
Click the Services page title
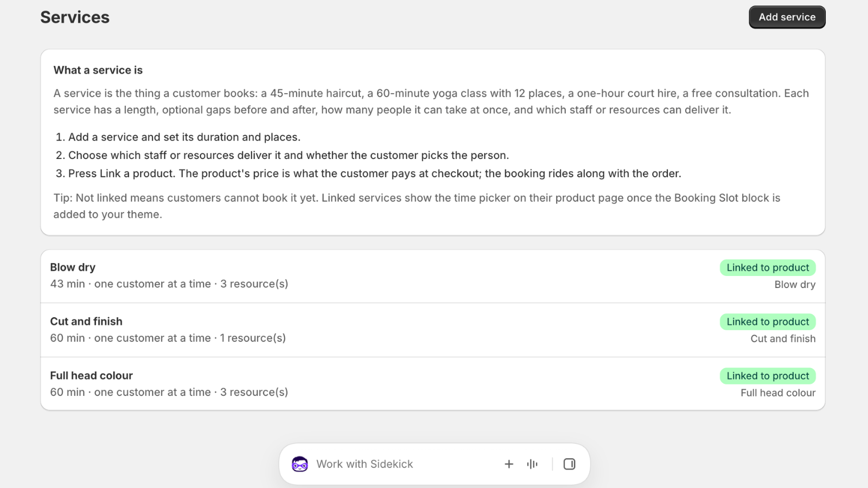(75, 17)
